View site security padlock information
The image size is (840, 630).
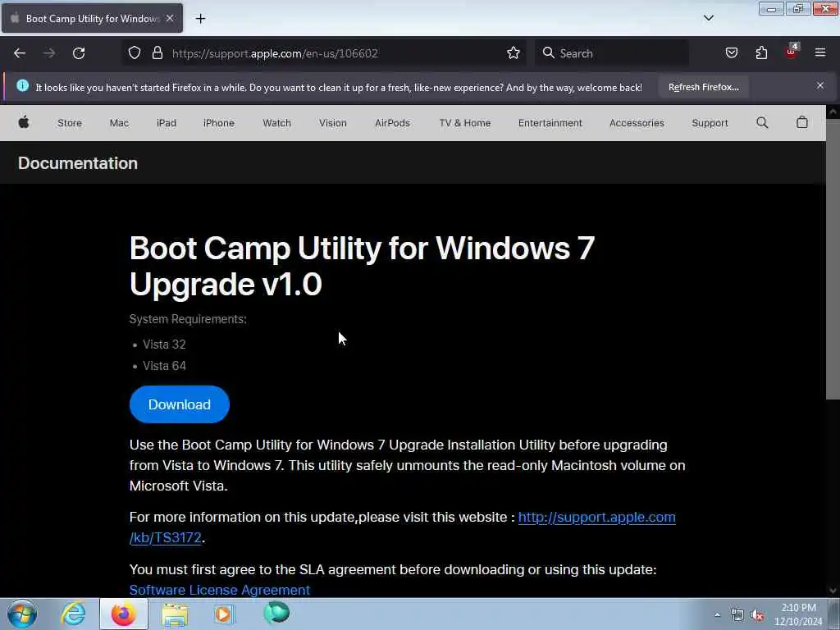point(157,52)
